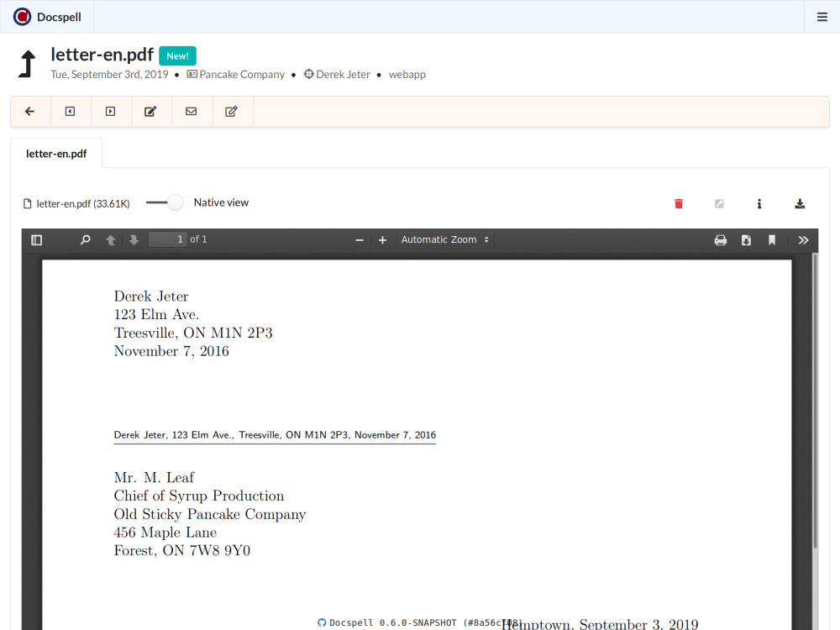The height and width of the screenshot is (630, 840).
Task: Toggle the PDF viewer sidebar
Action: 37,240
